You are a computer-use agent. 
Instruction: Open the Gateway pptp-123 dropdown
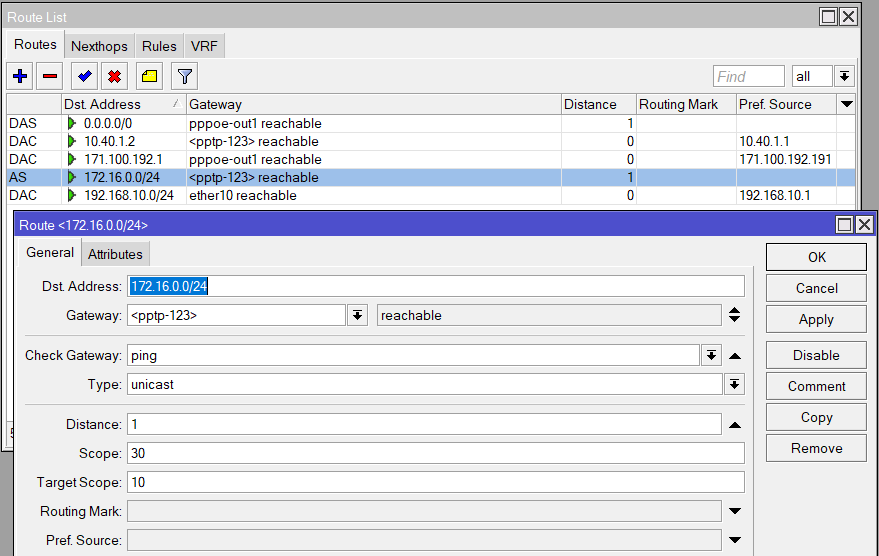(x=357, y=315)
